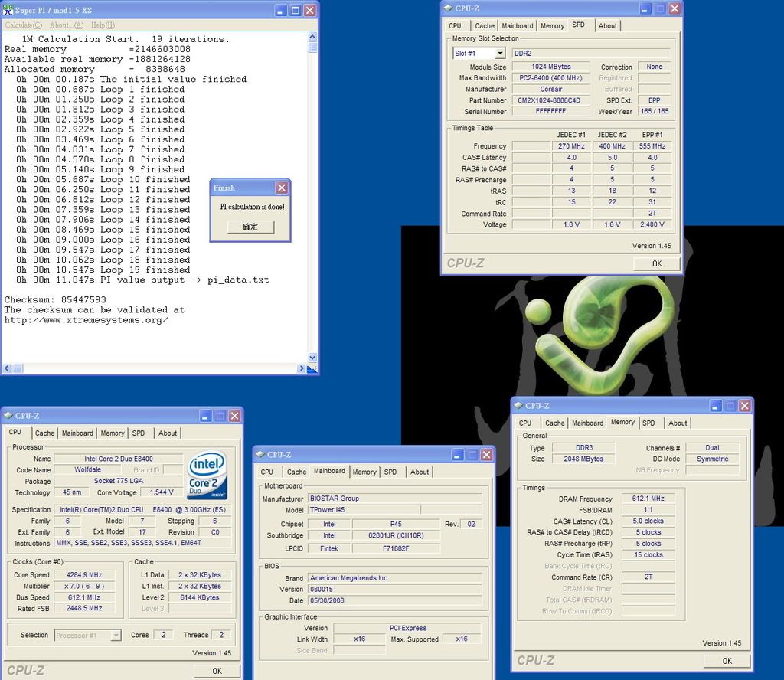Switch to Cache tab in the Intel logo window

pyautogui.click(x=44, y=433)
